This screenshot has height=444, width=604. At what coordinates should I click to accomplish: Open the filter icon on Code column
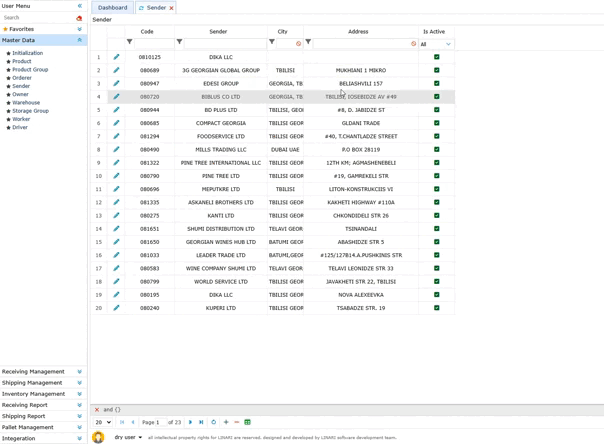[x=129, y=43]
